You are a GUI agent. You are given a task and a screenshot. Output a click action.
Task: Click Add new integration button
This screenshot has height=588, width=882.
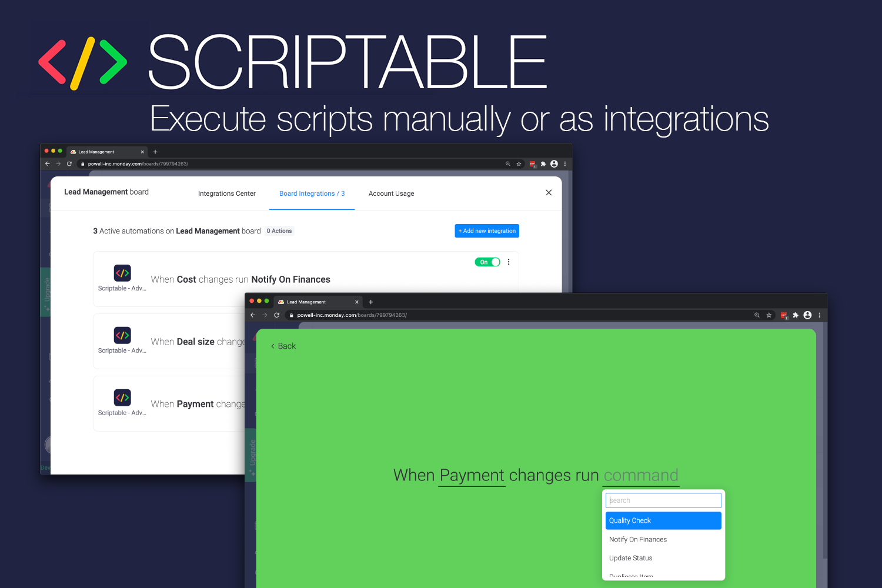point(487,231)
